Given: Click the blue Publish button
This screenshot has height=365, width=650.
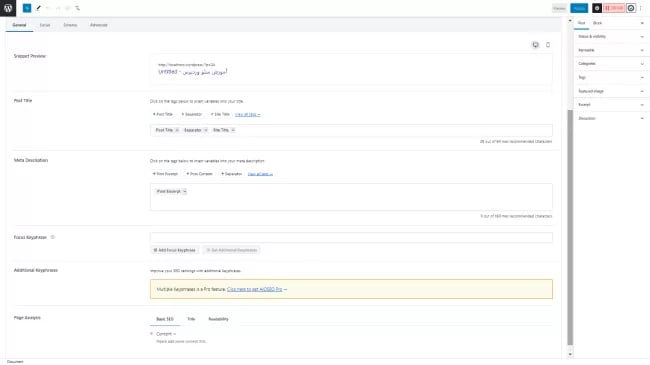Looking at the screenshot, I should (579, 8).
